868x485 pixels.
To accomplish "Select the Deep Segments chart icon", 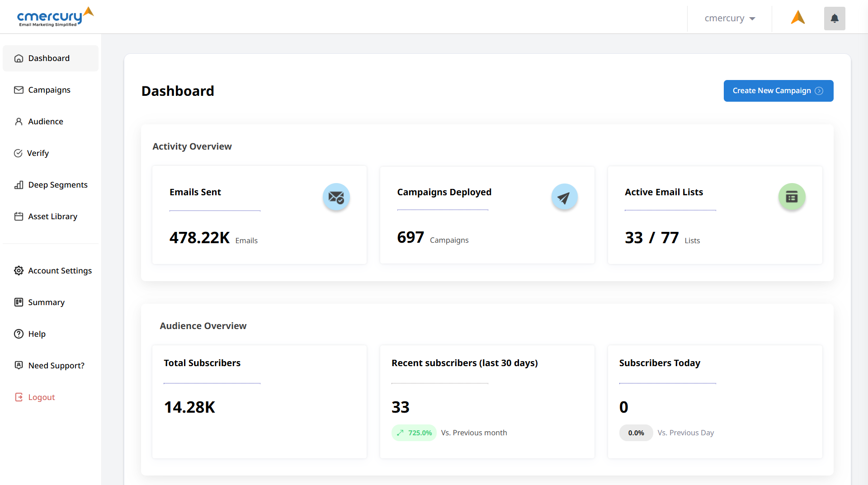I will tap(19, 184).
